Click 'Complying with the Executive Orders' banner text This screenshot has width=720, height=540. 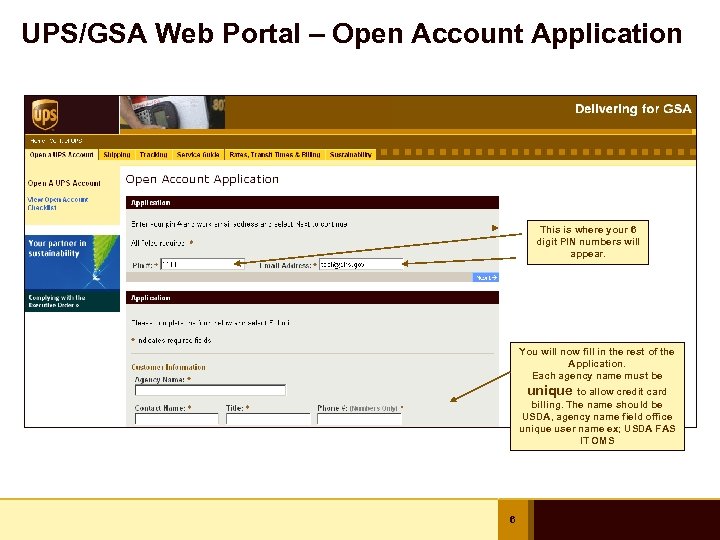pyautogui.click(x=56, y=301)
